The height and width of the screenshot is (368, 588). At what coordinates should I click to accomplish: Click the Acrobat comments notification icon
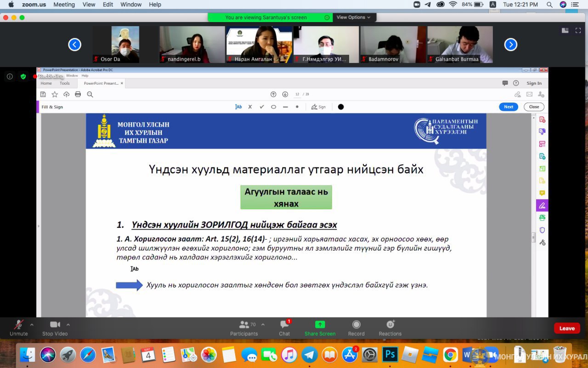[x=505, y=83]
